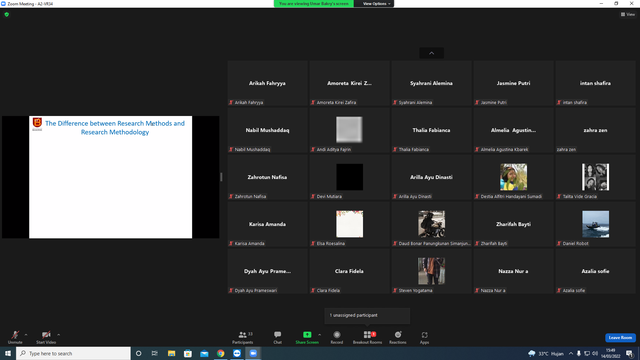Open Task View on taskbar
The height and width of the screenshot is (360, 640).
click(x=155, y=353)
